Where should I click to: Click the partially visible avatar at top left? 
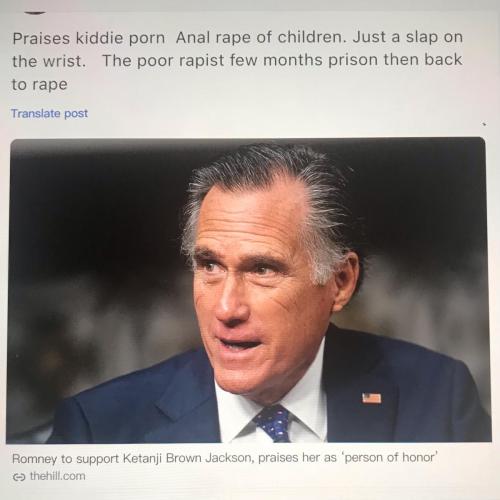click(34, 12)
